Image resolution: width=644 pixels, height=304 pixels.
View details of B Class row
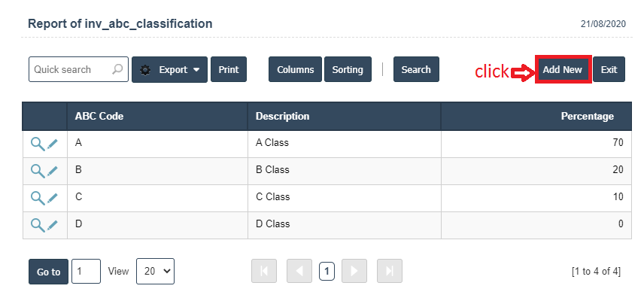[37, 171]
